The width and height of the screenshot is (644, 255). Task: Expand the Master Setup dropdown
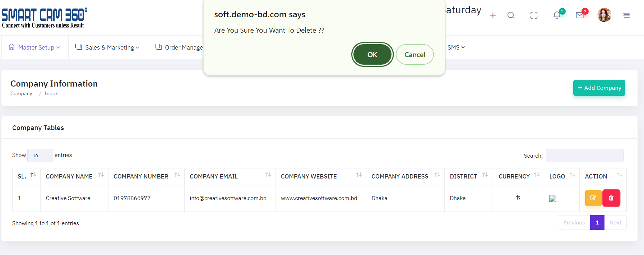pyautogui.click(x=35, y=47)
